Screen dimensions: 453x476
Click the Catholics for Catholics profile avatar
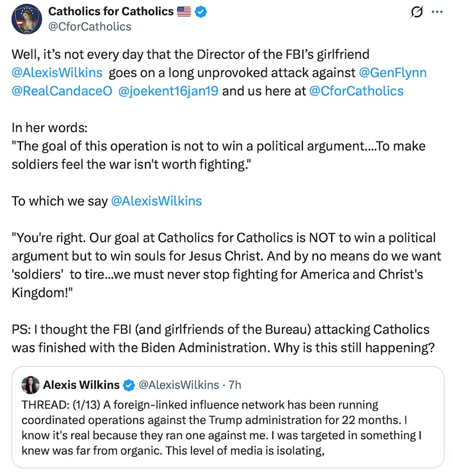click(x=24, y=19)
